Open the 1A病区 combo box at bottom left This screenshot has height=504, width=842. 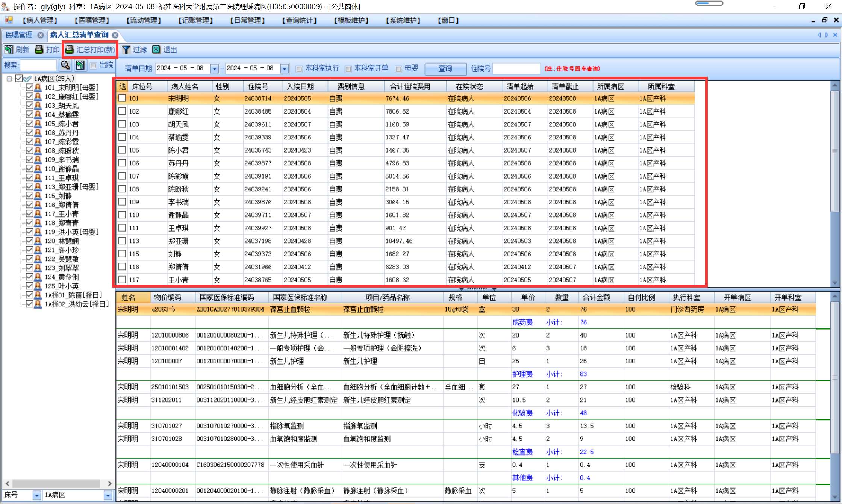click(108, 495)
